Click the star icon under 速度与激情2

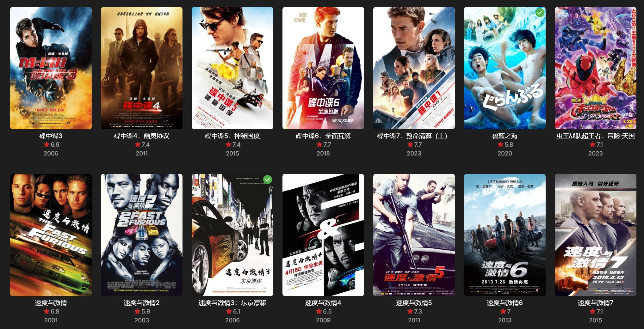click(x=137, y=311)
